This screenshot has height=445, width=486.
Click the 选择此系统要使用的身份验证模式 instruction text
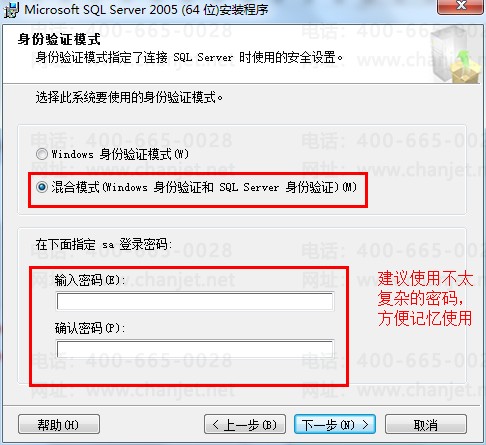pos(129,97)
